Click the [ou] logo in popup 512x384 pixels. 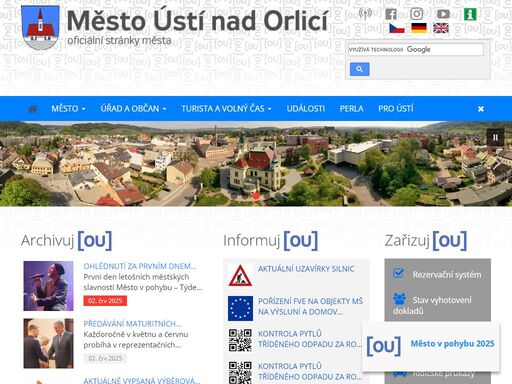[x=383, y=346]
